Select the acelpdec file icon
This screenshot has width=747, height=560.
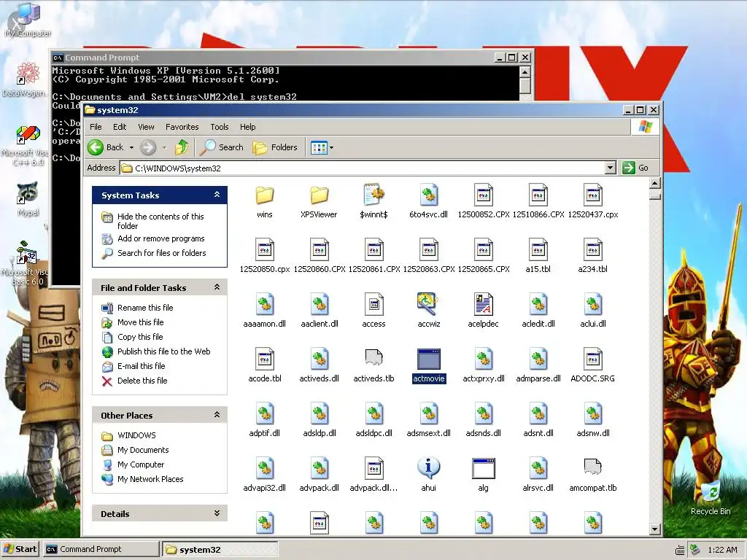pos(484,305)
